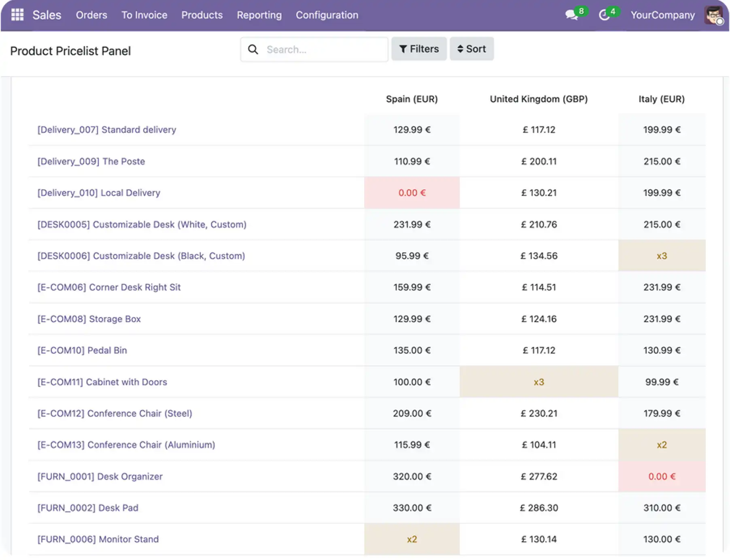Open the activities clock icon
The image size is (730, 560).
point(604,15)
